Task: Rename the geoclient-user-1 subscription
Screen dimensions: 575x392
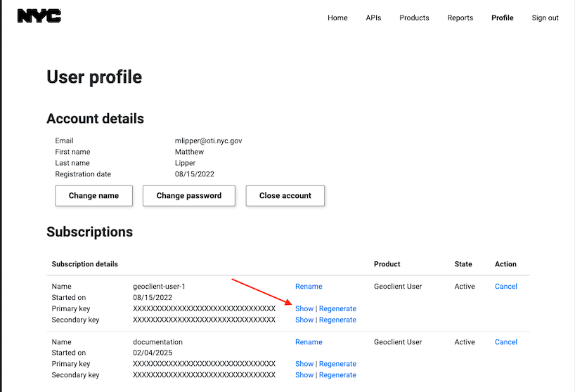Action: click(x=309, y=286)
